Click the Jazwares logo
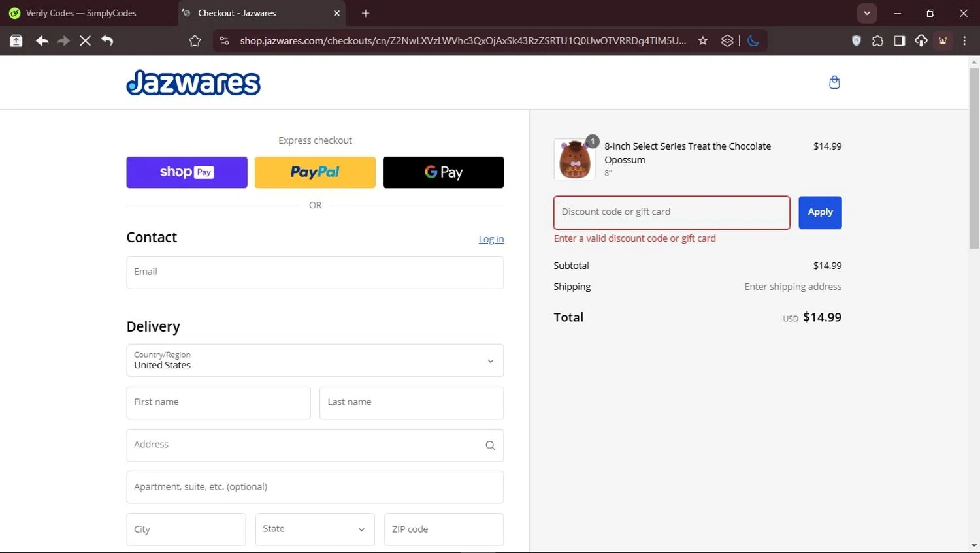 click(193, 82)
